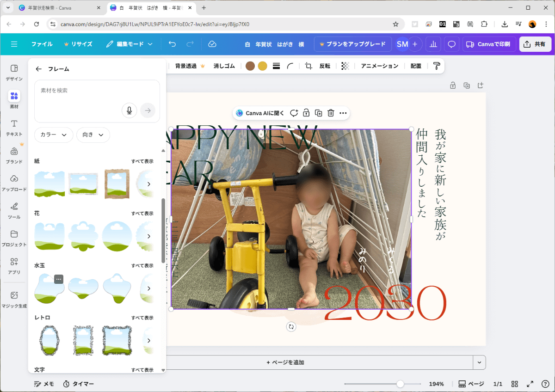Lock the selected element in floating toolbar
Viewport: 555px width, 392px height.
pos(306,113)
